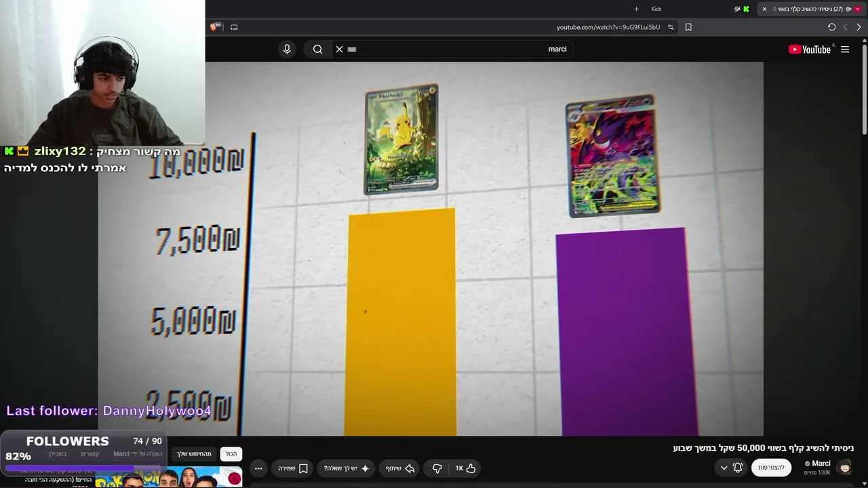Open the recommended video thumbnail with Japan flag
The height and width of the screenshot is (488, 868).
point(169,477)
